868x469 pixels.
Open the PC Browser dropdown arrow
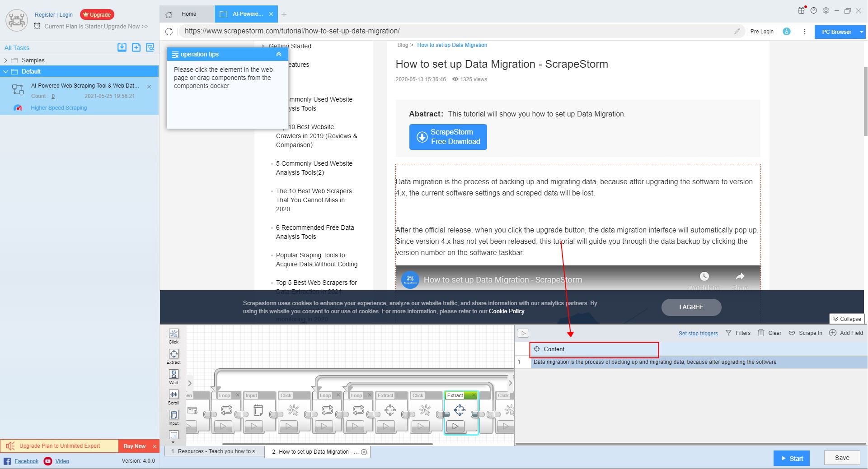pyautogui.click(x=862, y=32)
